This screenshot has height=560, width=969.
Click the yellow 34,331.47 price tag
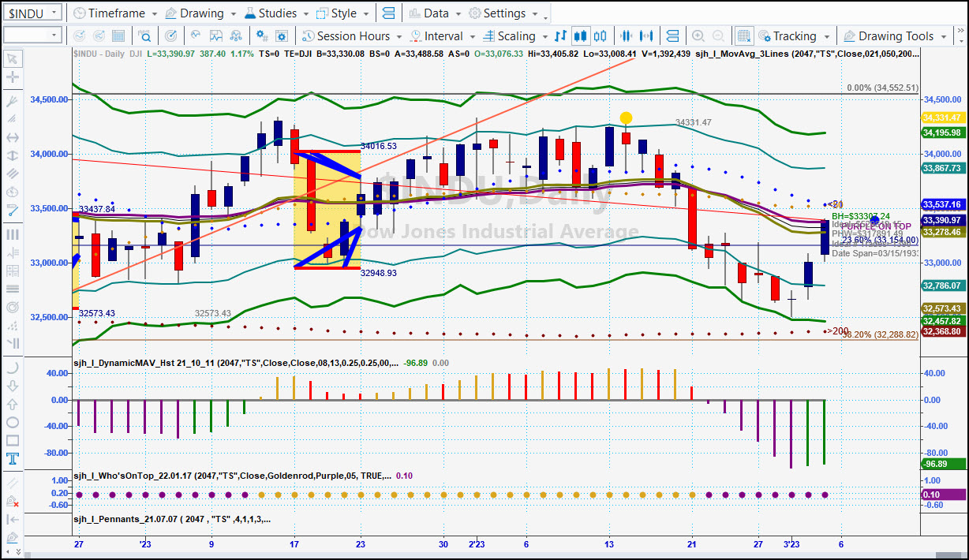[942, 117]
